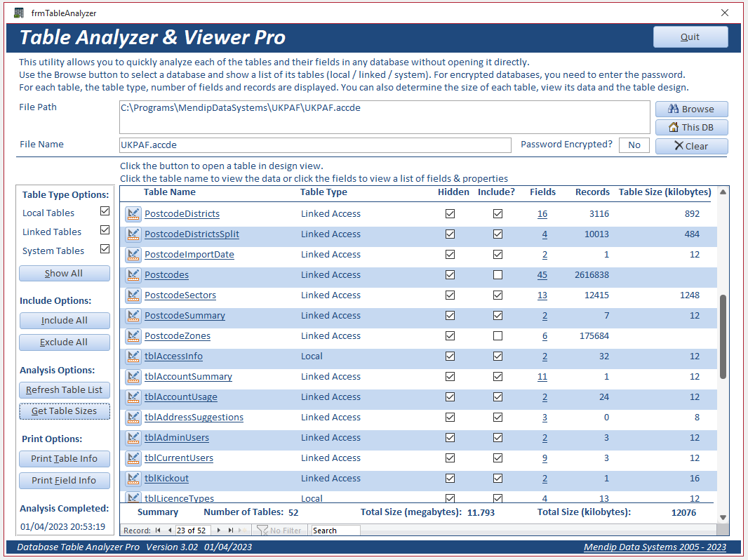748x560 pixels.
Task: Click Browse button to select database
Action: pyautogui.click(x=691, y=109)
